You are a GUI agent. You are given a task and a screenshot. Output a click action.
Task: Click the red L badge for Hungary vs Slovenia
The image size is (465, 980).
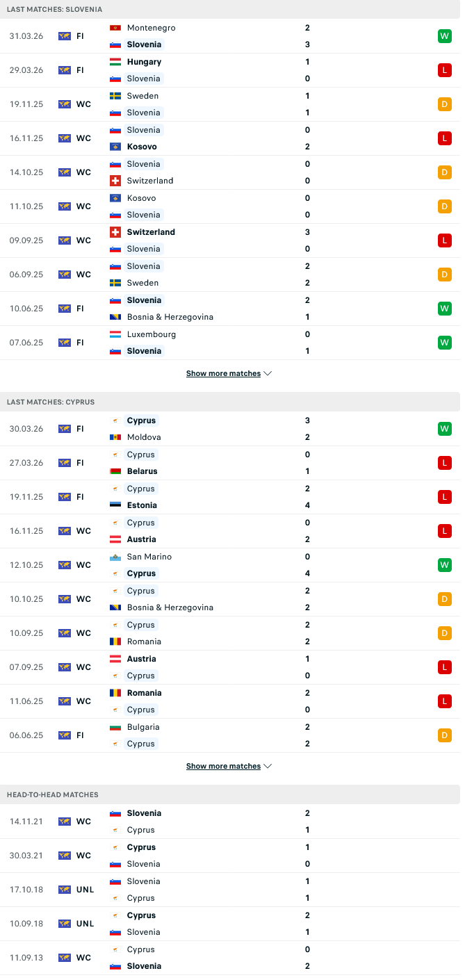point(445,70)
